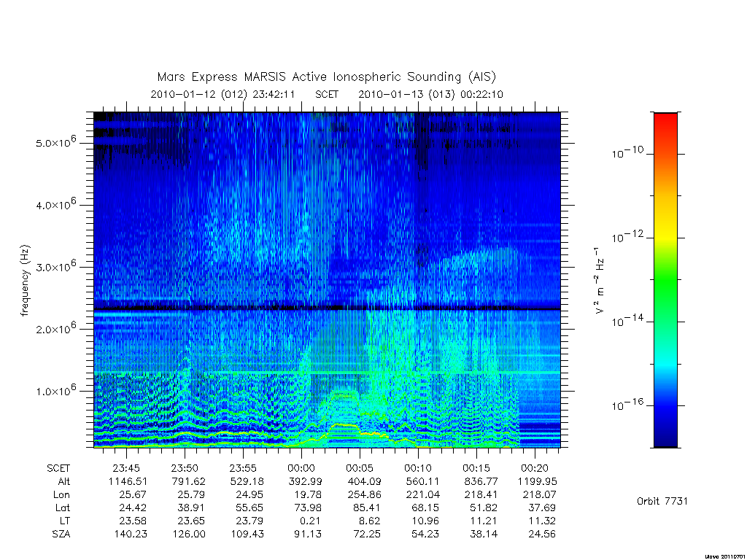This screenshot has height=560, width=747.
Task: Click the '1.0×10^6' frequency tick label
Action: [x=55, y=390]
